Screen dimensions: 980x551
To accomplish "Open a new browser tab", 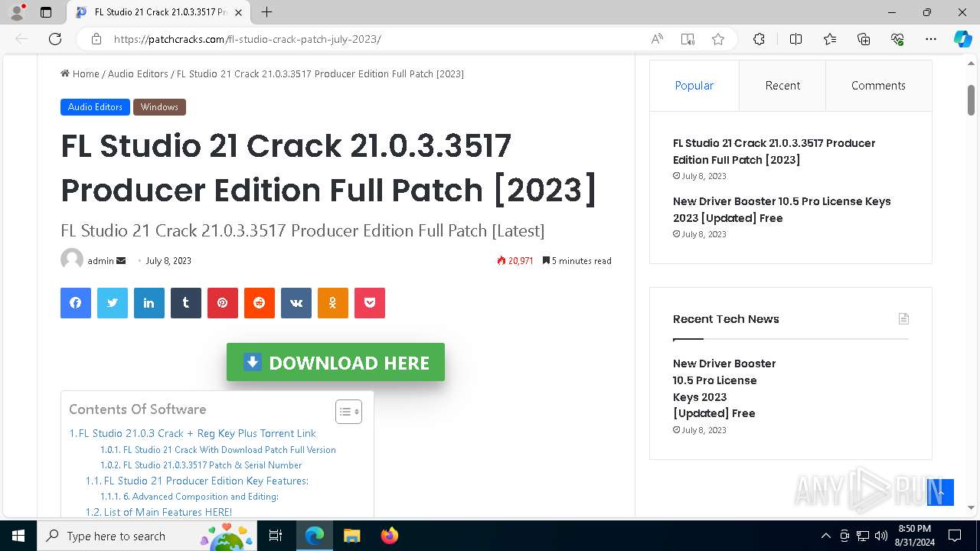I will click(x=266, y=12).
